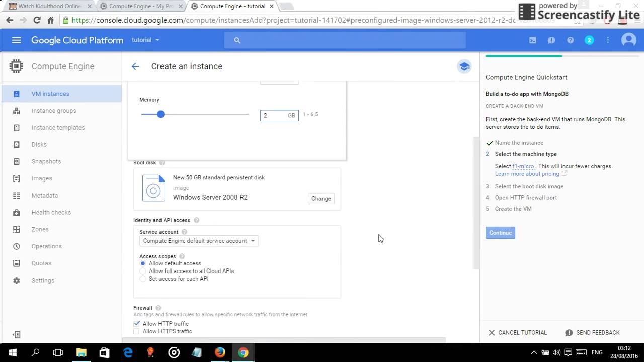Open Operations in sidebar
This screenshot has height=362, width=644.
click(x=61, y=246)
